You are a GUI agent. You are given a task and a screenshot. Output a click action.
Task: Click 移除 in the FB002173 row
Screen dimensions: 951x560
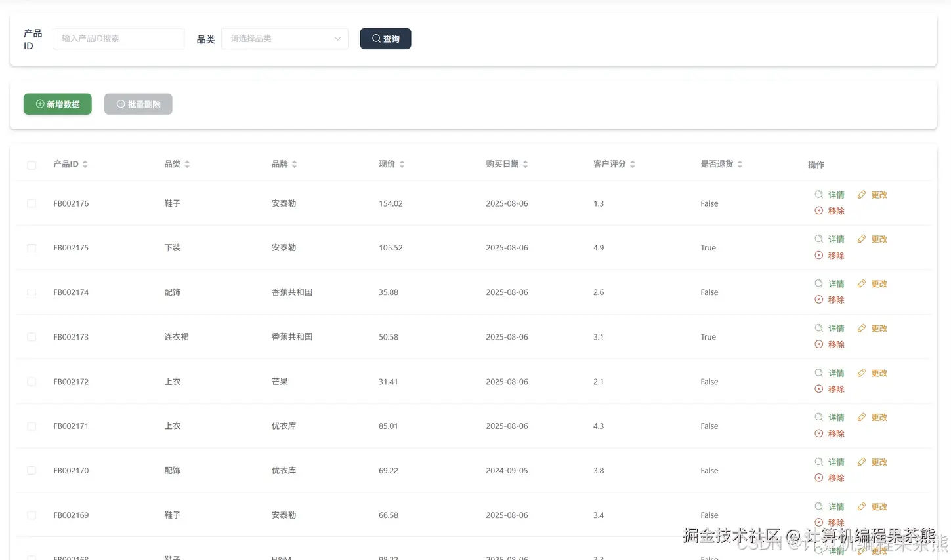[830, 345]
